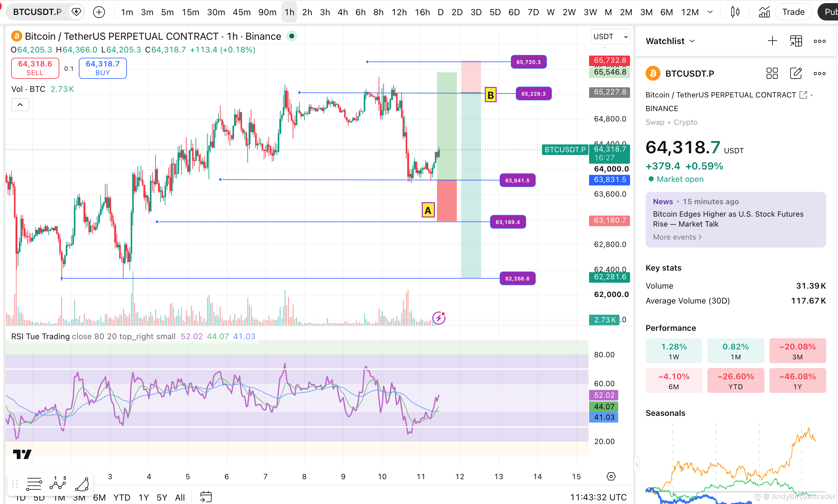Click the yellow A label on chart

[x=428, y=210]
